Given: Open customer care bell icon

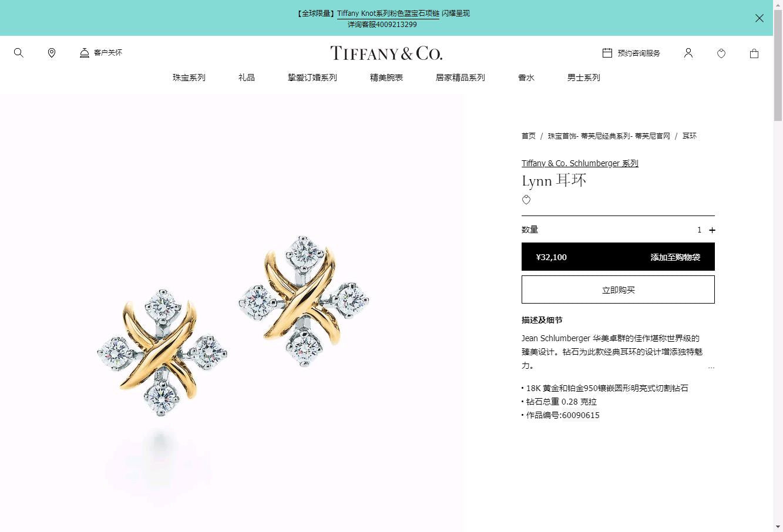Looking at the screenshot, I should tap(85, 53).
